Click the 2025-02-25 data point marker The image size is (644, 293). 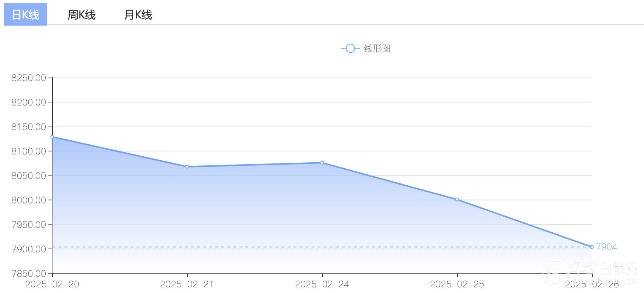(457, 200)
